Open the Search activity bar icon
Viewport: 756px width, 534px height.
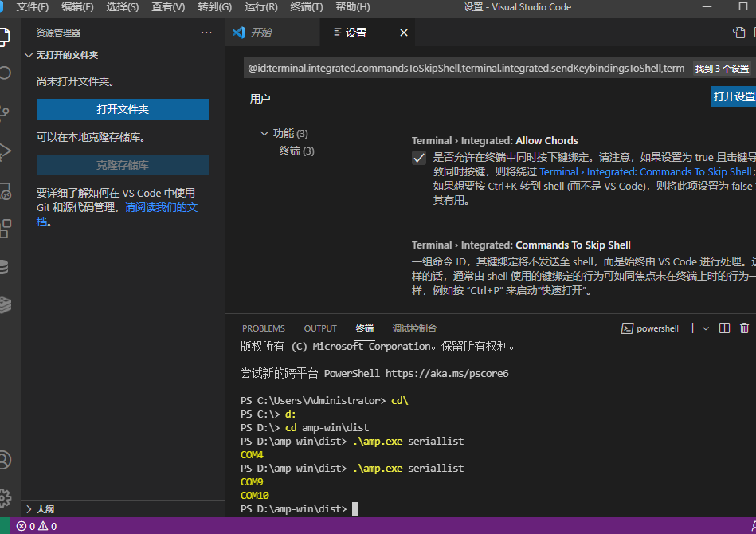(x=4, y=73)
